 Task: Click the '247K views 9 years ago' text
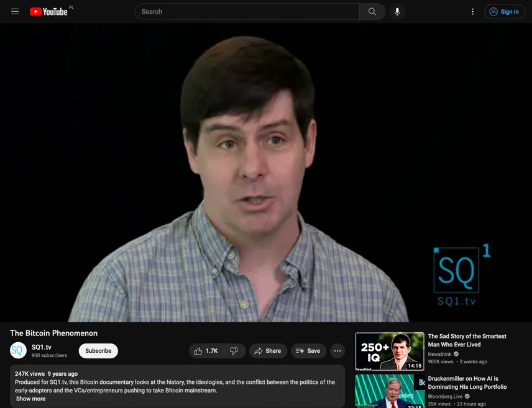pos(46,373)
